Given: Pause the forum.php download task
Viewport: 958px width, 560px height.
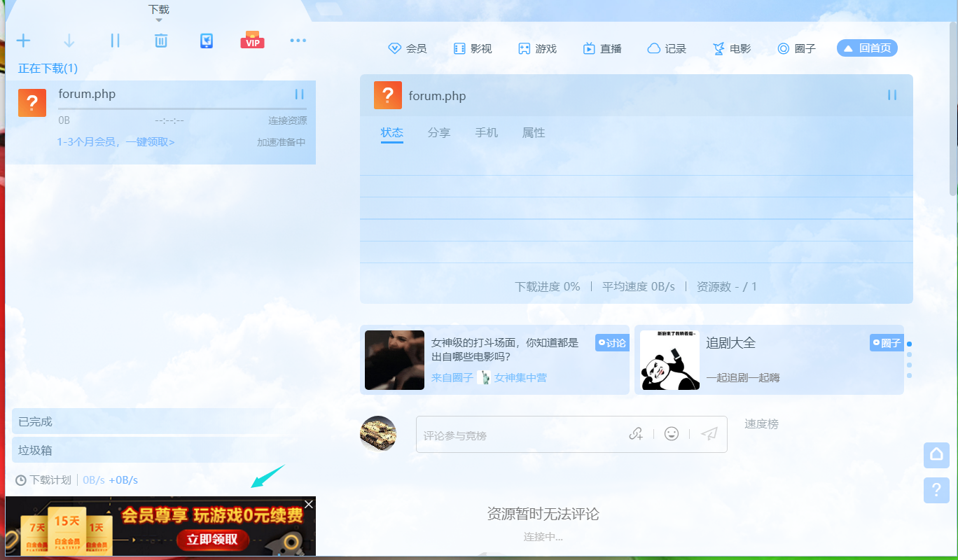Looking at the screenshot, I should 299,94.
